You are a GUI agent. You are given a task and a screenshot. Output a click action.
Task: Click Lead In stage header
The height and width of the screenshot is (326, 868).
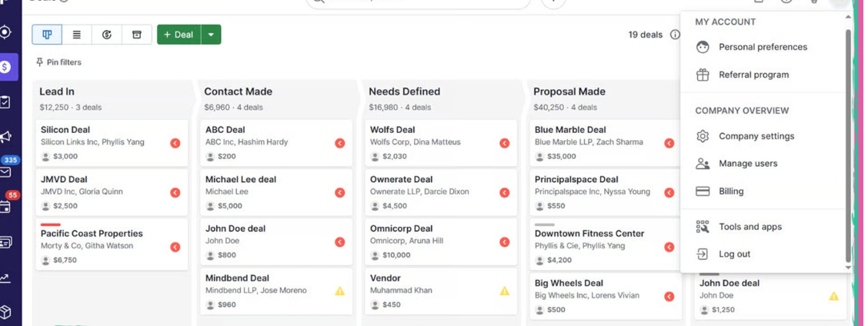tap(56, 91)
